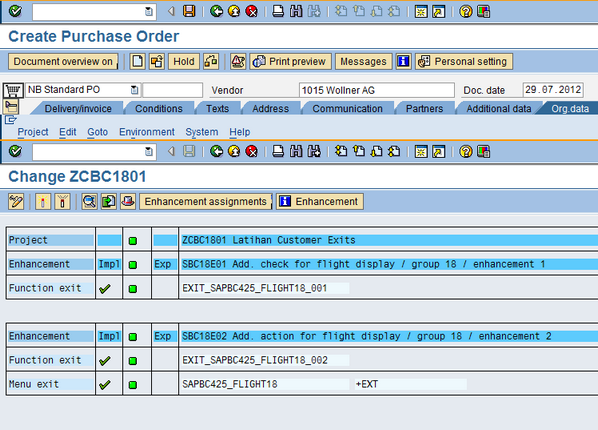The image size is (598, 430).
Task: Click Print icon in Create Purchase Order toolbar
Action: (x=278, y=11)
